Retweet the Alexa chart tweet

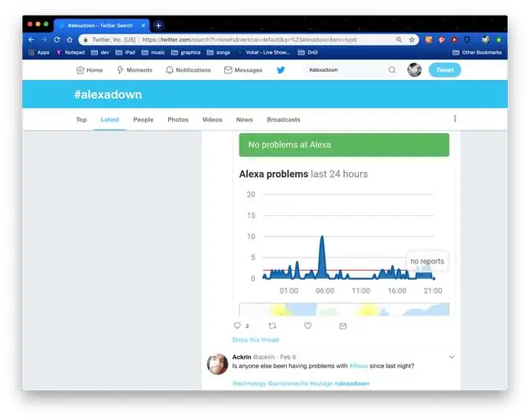[272, 325]
